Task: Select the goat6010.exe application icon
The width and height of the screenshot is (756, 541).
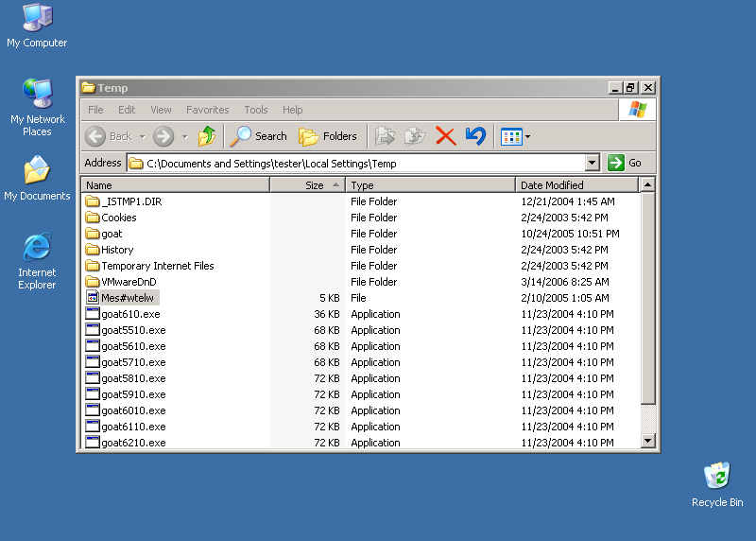Action: coord(92,410)
